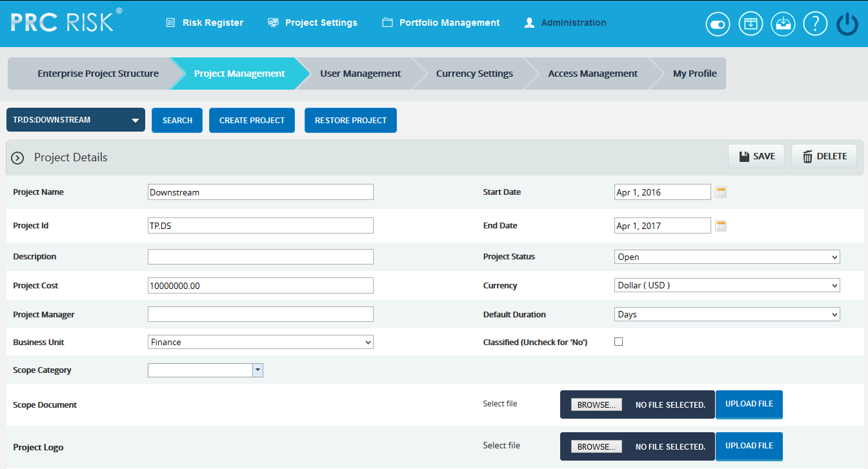Collapse the Project Details section arrow
Viewport: 868px width, 469px height.
[18, 158]
